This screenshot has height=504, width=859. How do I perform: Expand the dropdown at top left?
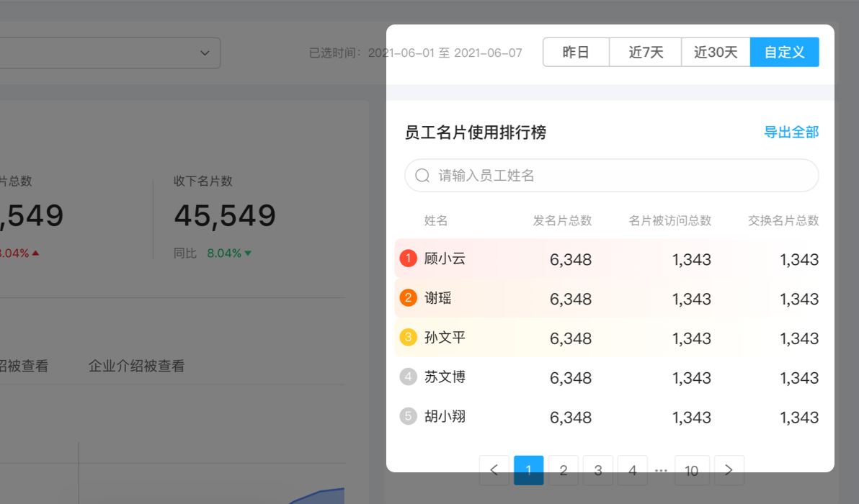[x=205, y=53]
